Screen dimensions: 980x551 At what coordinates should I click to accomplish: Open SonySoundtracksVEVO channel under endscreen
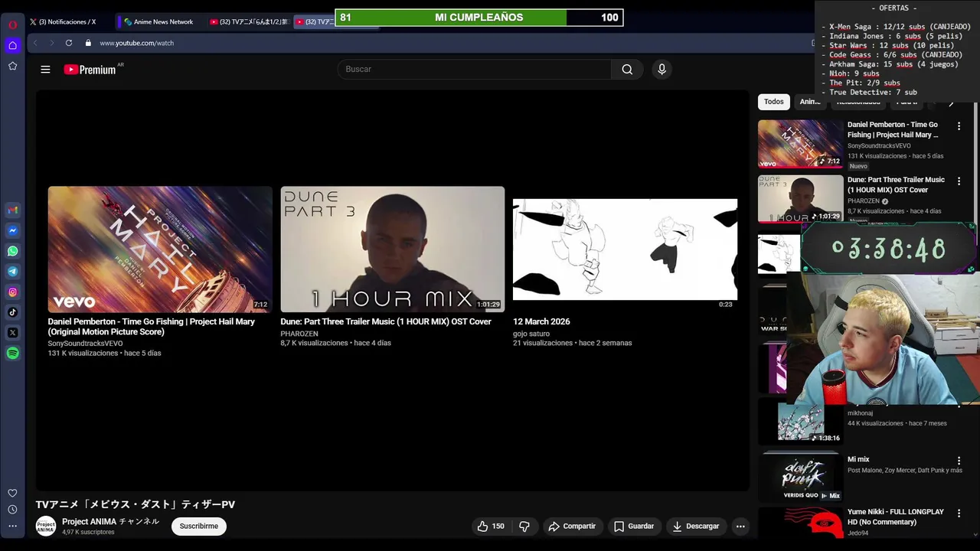pos(85,344)
